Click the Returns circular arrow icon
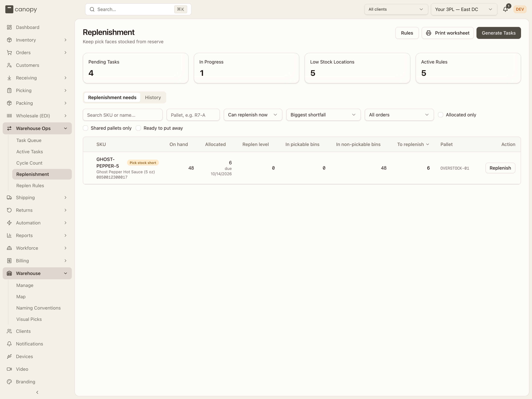Viewport: 532px width, 399px height. [x=9, y=210]
